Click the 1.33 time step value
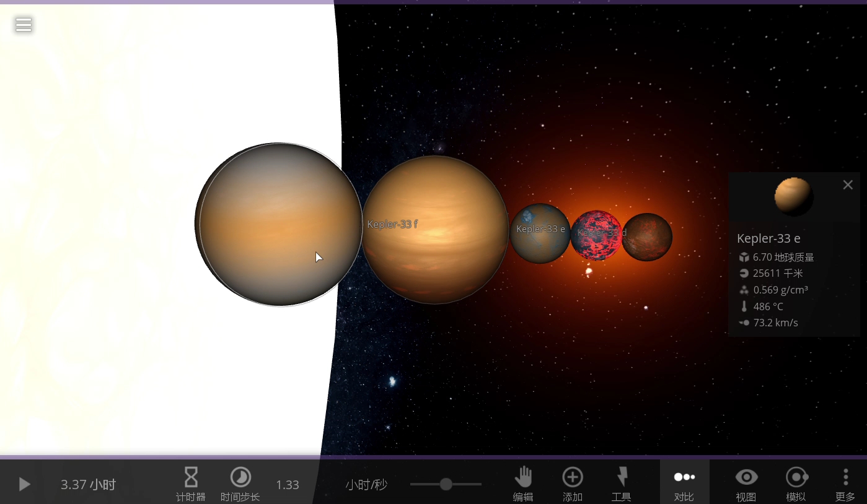This screenshot has height=504, width=867. click(288, 485)
